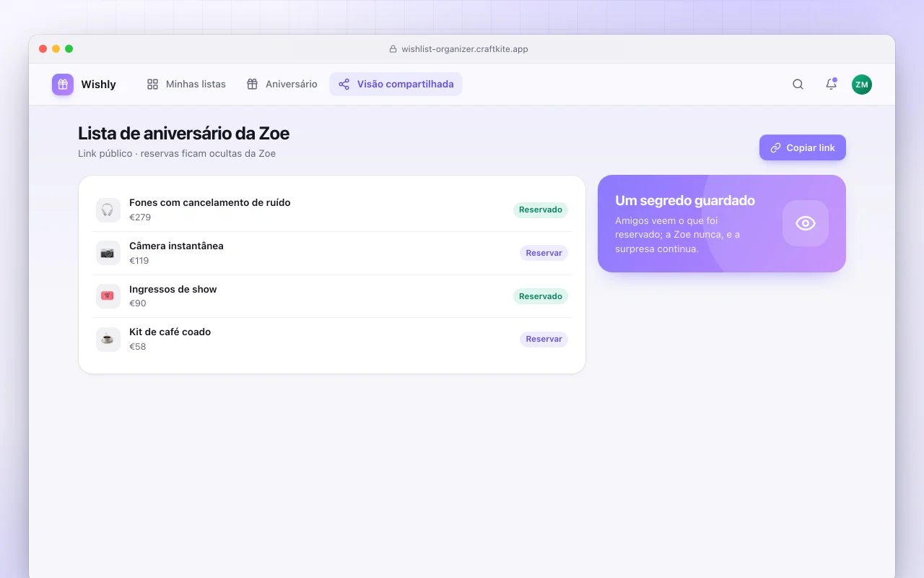The width and height of the screenshot is (924, 578).
Task: Copy the public link with Copiar link
Action: pyautogui.click(x=803, y=147)
